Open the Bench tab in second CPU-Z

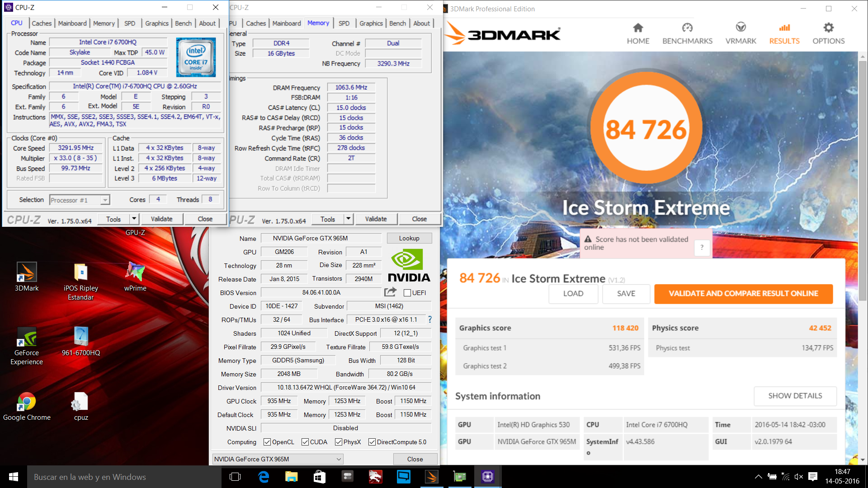click(x=397, y=23)
